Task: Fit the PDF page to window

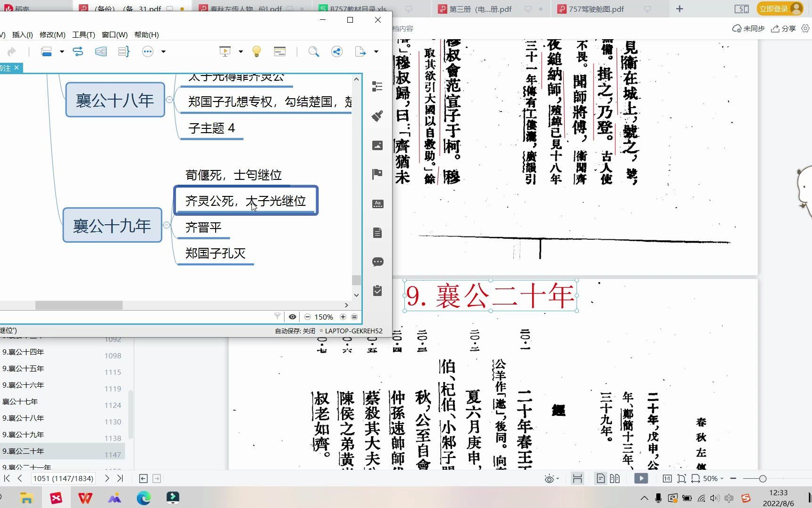Action: (x=682, y=479)
